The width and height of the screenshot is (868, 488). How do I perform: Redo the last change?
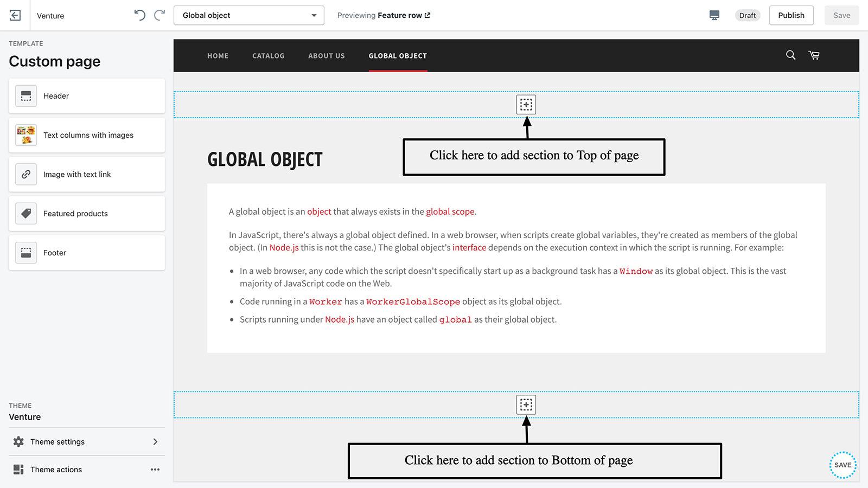[159, 15]
